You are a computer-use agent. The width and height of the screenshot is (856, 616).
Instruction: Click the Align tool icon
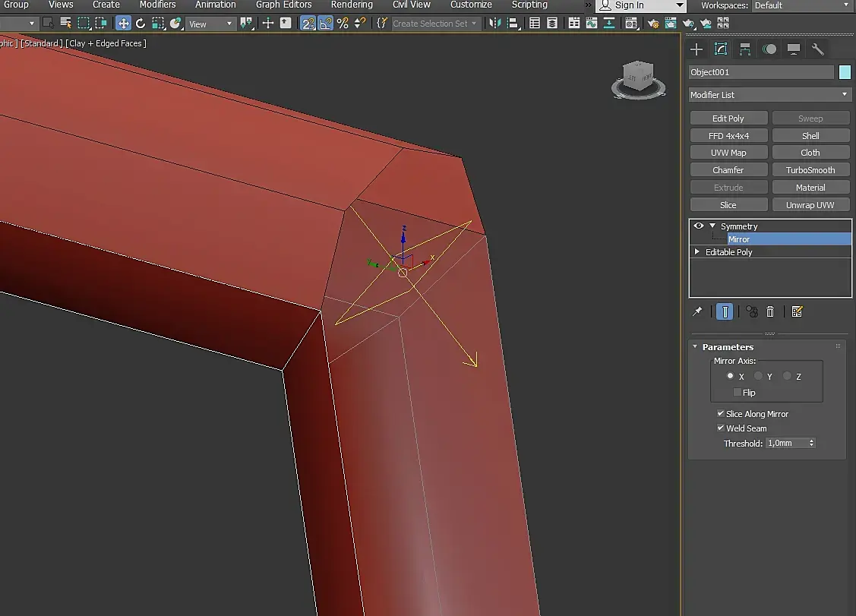(x=513, y=24)
